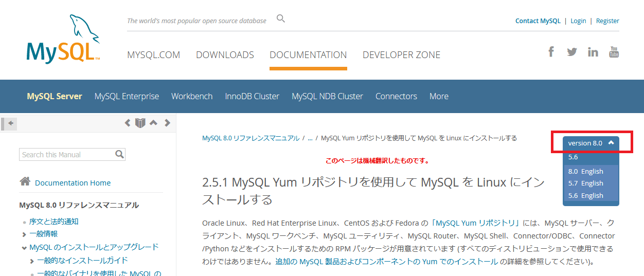Open MySQL Facebook page icon

click(x=551, y=51)
